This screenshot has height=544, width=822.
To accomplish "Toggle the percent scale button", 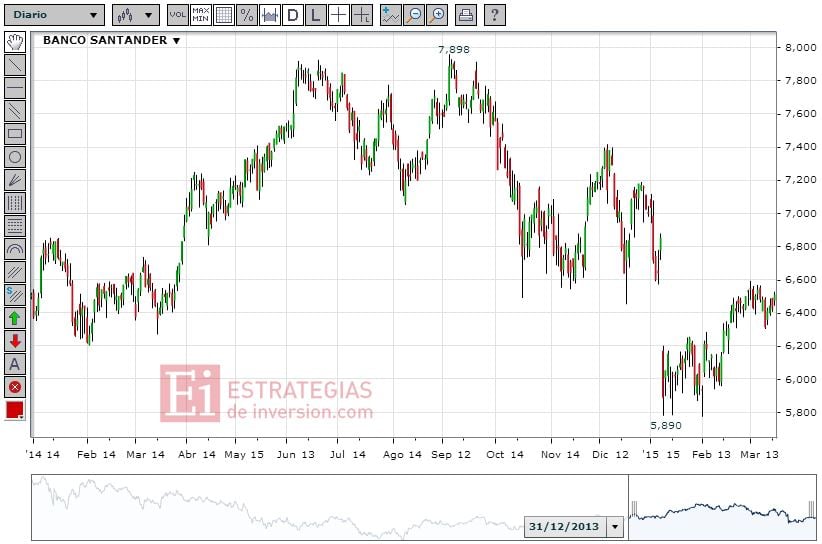I will pos(246,15).
